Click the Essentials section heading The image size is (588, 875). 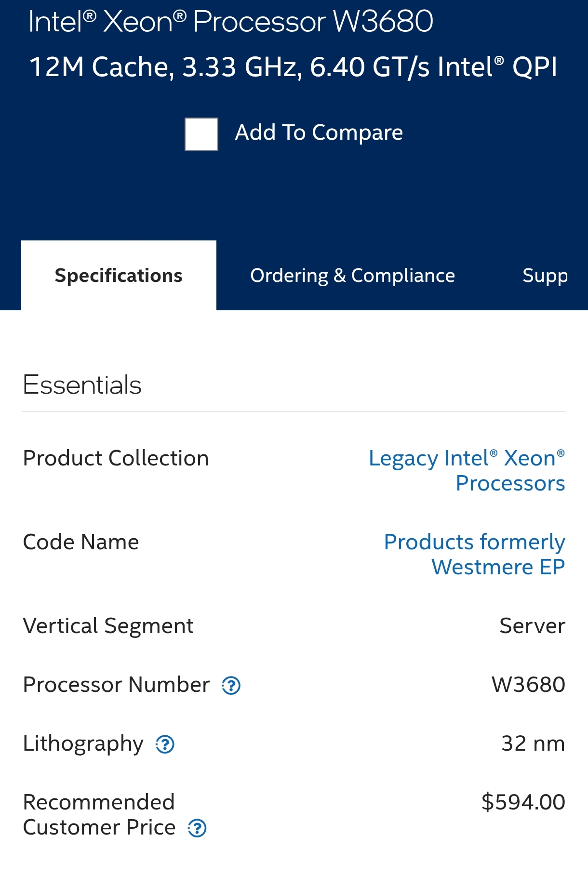pos(82,385)
